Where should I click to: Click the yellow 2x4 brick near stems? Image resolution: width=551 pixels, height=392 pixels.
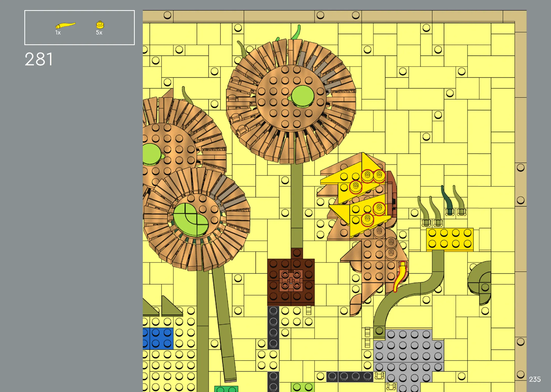coord(450,240)
